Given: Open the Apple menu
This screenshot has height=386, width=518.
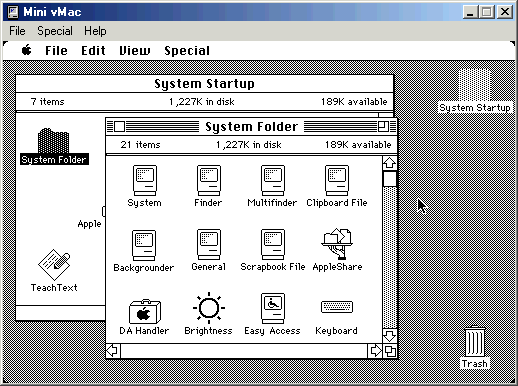Looking at the screenshot, I should (x=27, y=50).
